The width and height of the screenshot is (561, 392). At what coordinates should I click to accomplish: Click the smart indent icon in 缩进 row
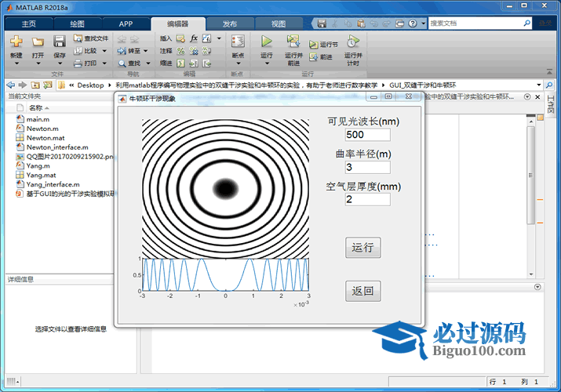(180, 64)
